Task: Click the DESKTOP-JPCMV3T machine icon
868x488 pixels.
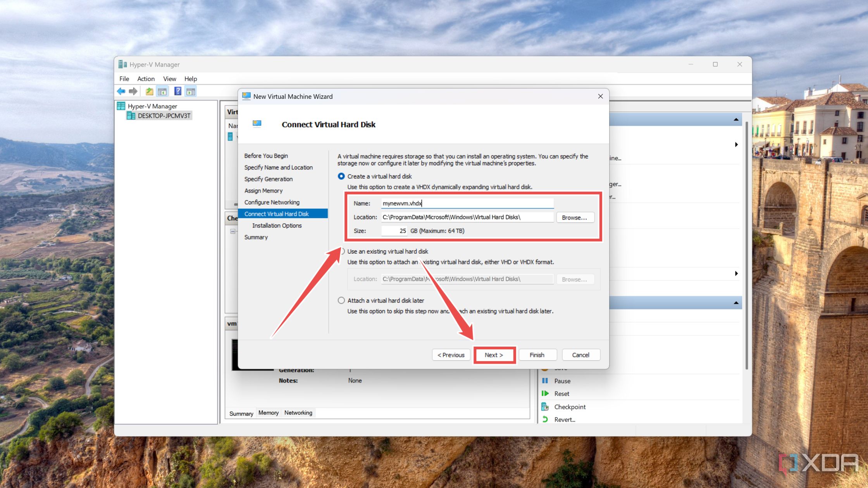Action: [x=131, y=115]
